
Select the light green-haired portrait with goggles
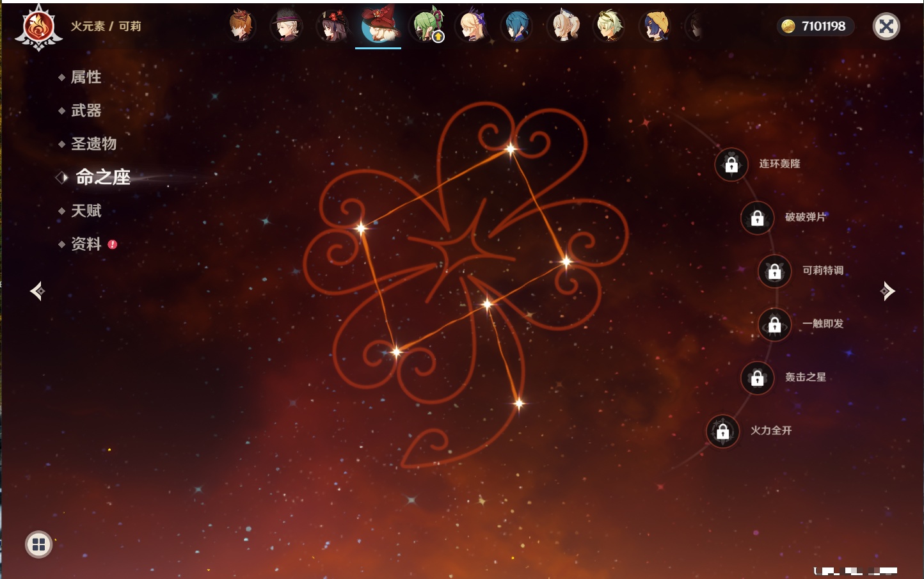(x=609, y=26)
